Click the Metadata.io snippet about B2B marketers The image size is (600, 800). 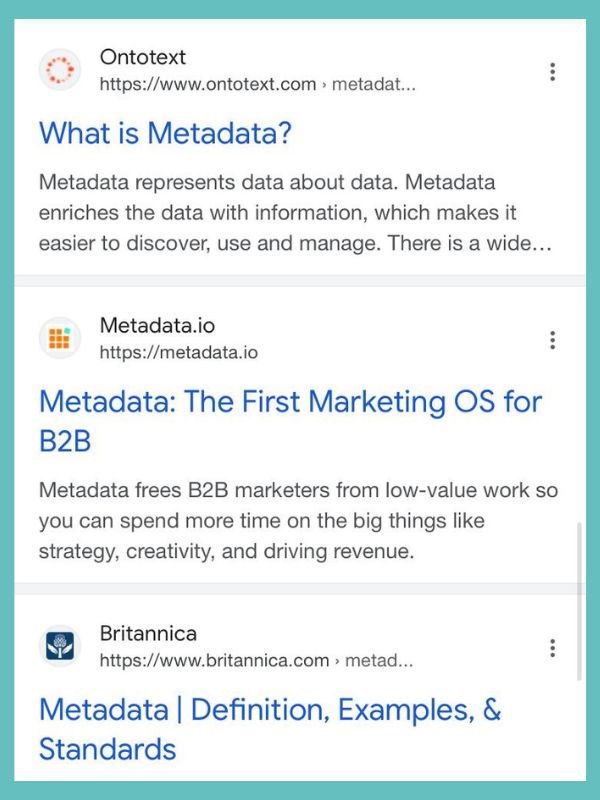(x=298, y=521)
